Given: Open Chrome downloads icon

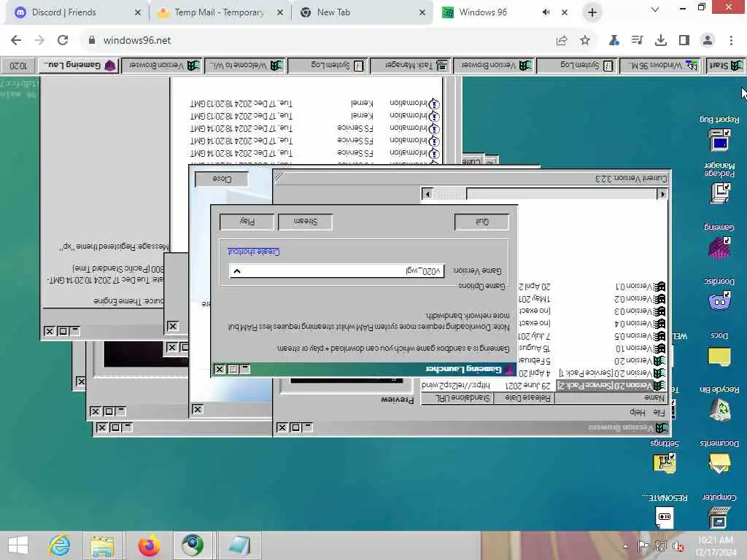Looking at the screenshot, I should coord(661,41).
